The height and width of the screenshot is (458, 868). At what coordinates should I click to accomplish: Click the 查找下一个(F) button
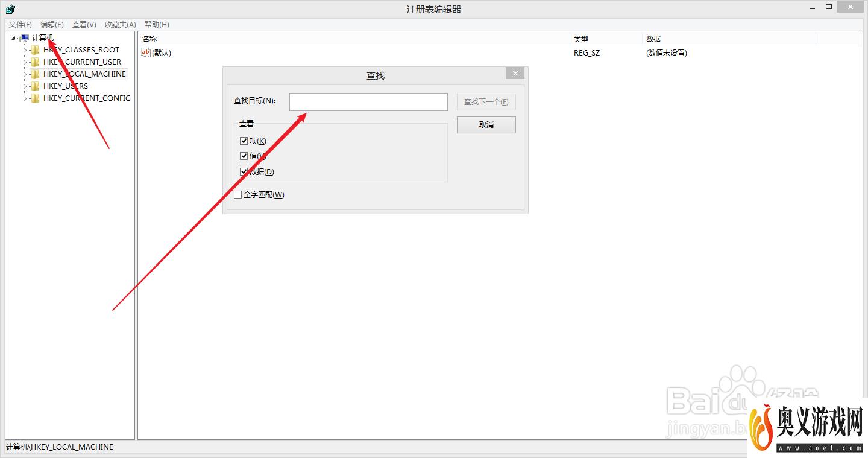(x=486, y=102)
